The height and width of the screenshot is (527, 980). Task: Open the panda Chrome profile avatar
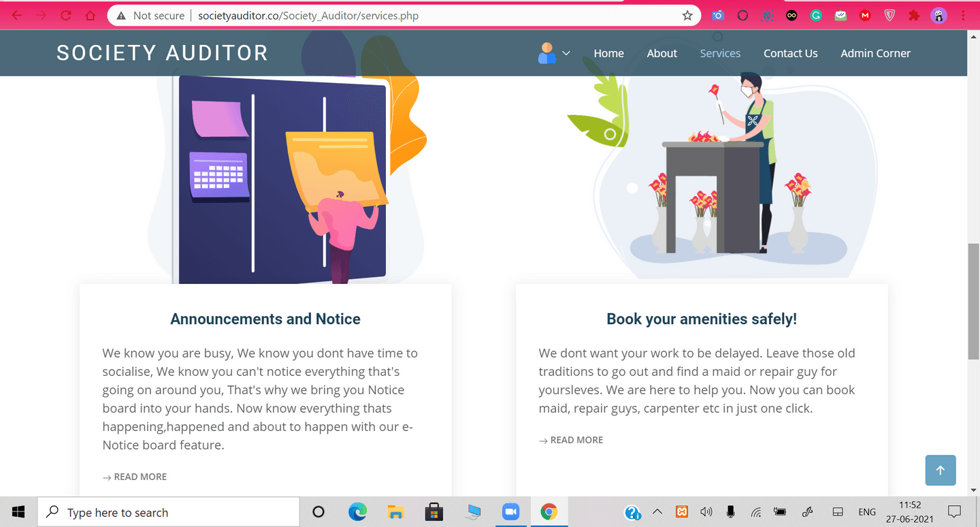(x=939, y=15)
